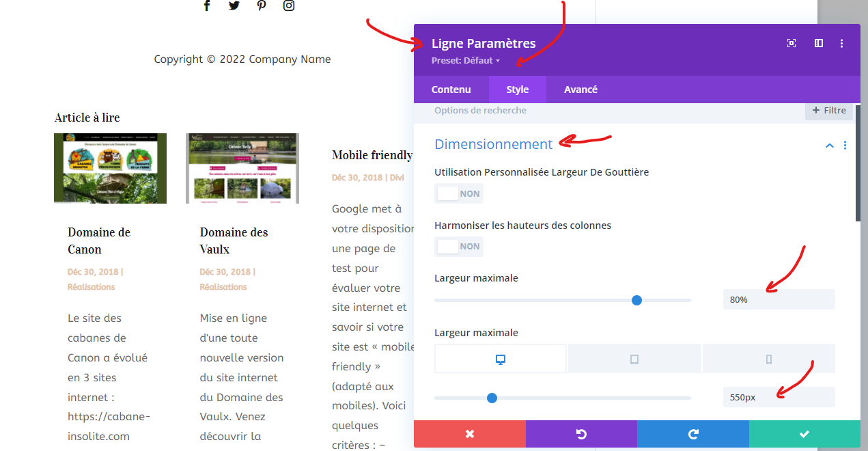Screen dimensions: 868x451
Task: Collapse the Dimensionnement section chevron
Action: [x=830, y=146]
